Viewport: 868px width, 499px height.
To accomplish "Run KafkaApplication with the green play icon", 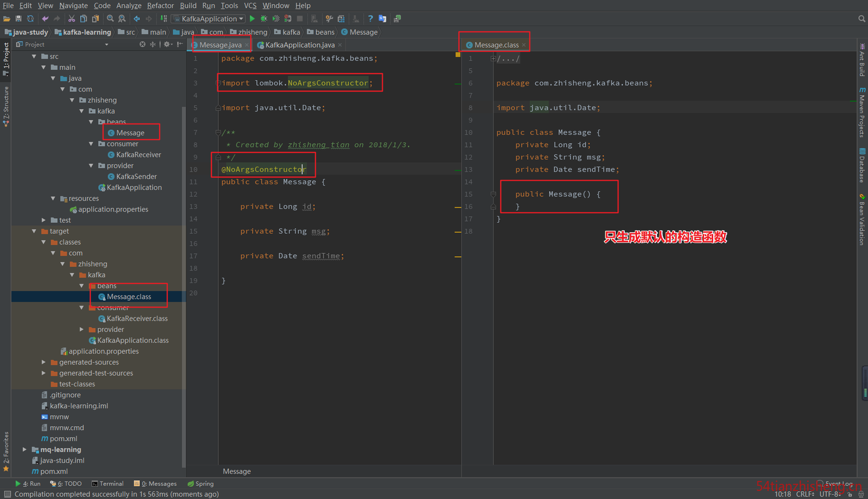I will point(253,19).
